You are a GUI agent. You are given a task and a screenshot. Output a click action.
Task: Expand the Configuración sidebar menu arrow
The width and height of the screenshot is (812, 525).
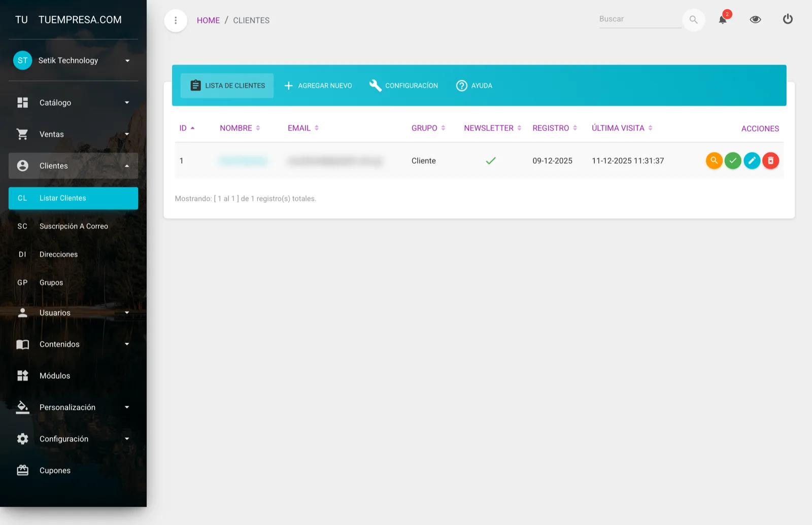tap(127, 439)
